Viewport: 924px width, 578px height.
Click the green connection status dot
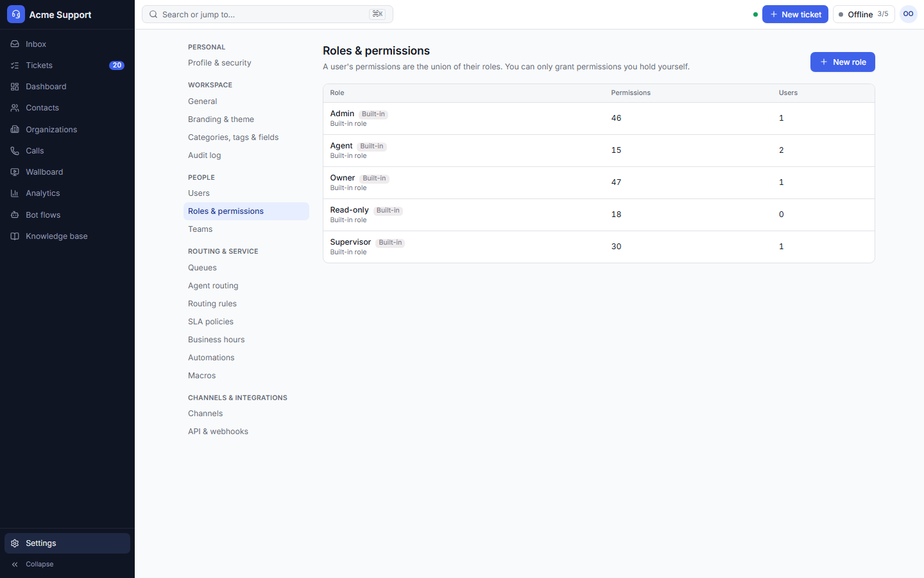click(755, 14)
